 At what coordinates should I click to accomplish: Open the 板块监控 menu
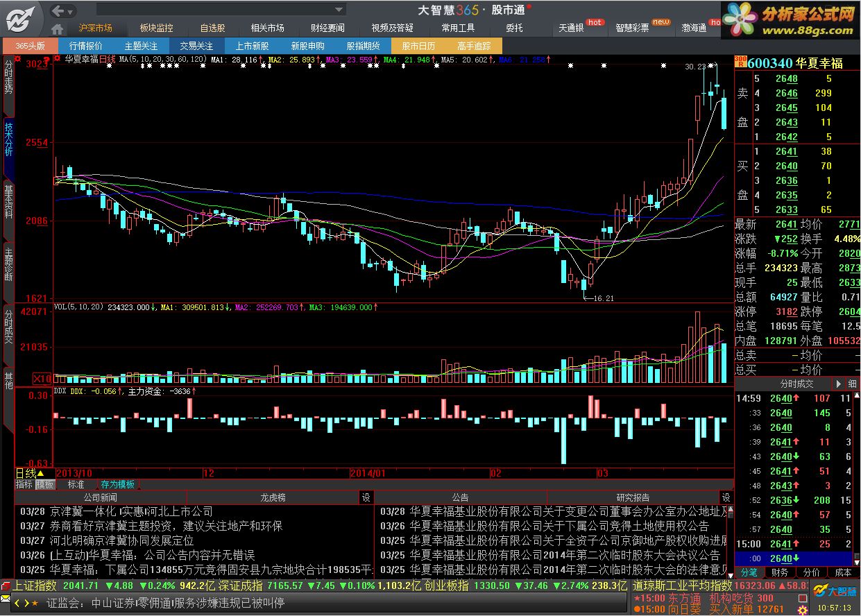click(156, 28)
